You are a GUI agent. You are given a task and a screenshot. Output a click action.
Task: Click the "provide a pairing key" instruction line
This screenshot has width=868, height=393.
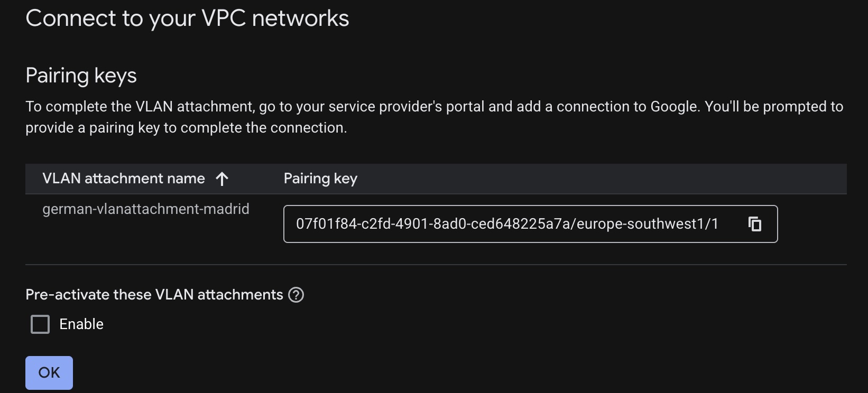186,128
